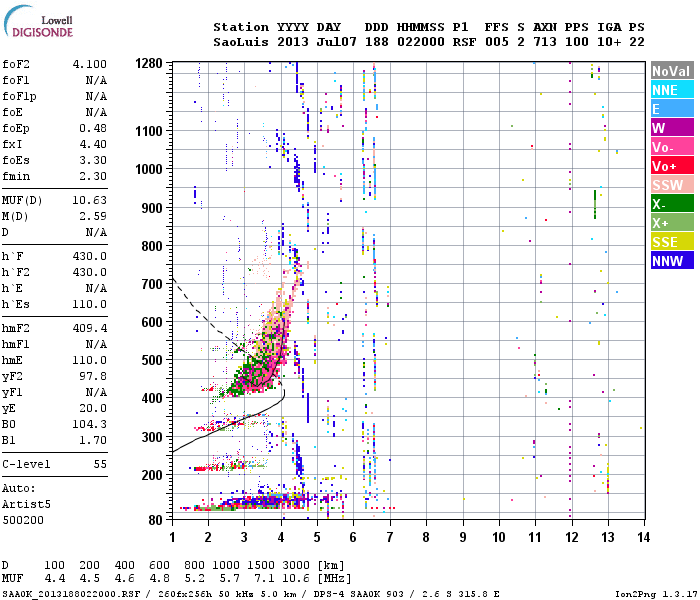Select the NNW blue legend swatch
Viewport: 700px width, 600px height.
[x=672, y=261]
